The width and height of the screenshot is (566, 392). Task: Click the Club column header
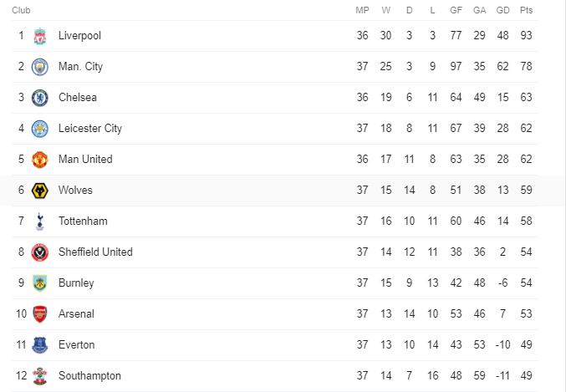[21, 10]
